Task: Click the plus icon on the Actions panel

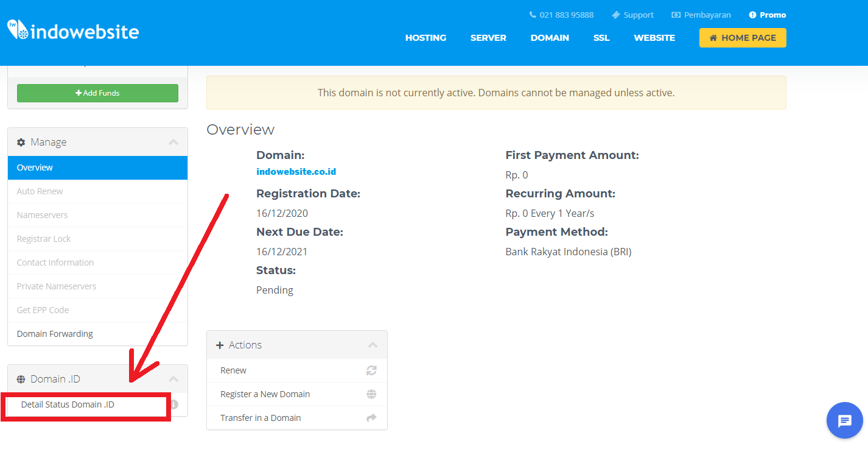Action: (x=220, y=345)
